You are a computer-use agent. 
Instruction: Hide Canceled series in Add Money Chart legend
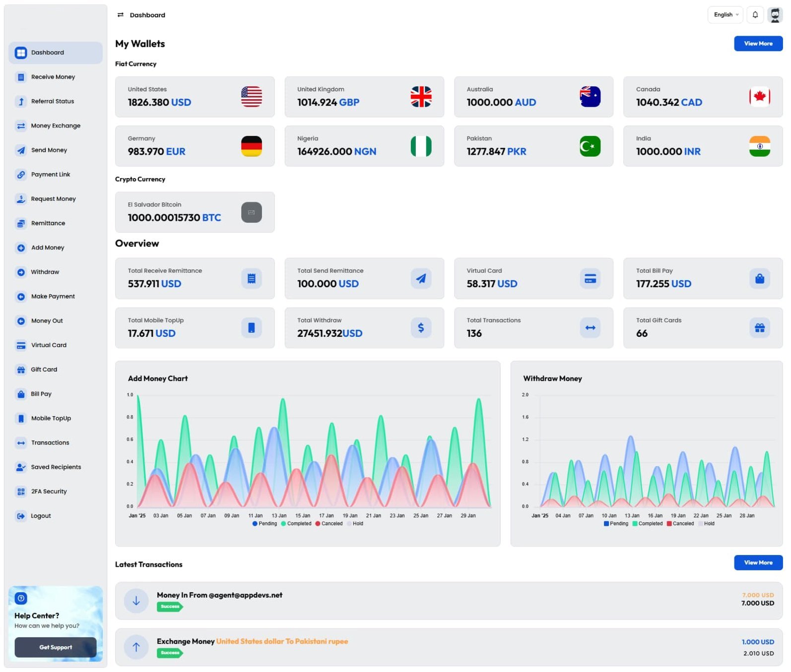[x=329, y=524]
